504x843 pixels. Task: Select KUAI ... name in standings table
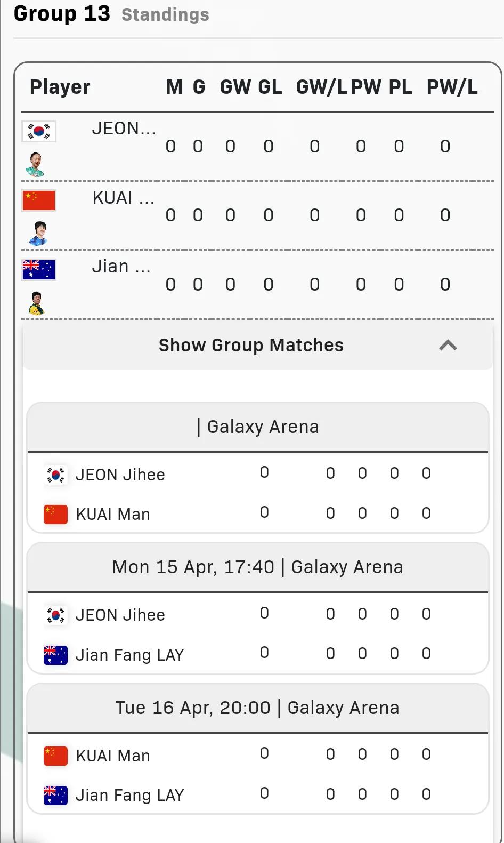click(x=124, y=198)
